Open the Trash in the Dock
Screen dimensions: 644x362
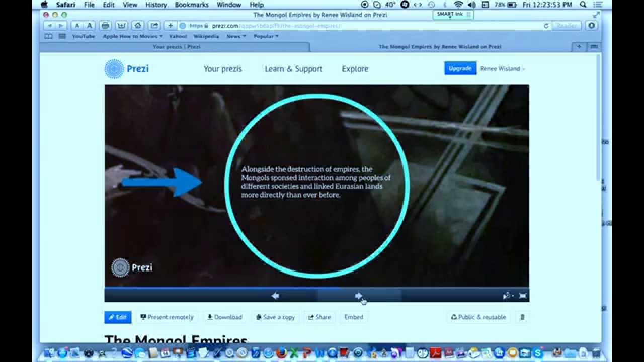coord(596,353)
